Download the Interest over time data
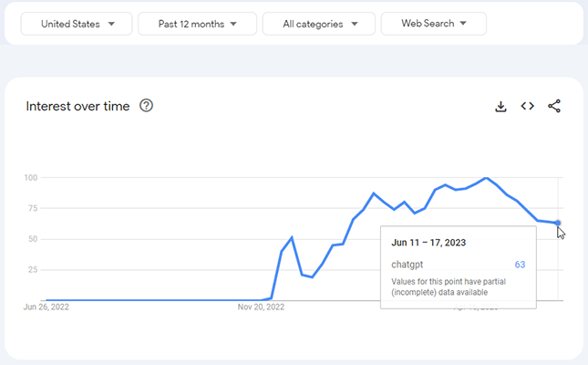588x365 pixels. [500, 106]
